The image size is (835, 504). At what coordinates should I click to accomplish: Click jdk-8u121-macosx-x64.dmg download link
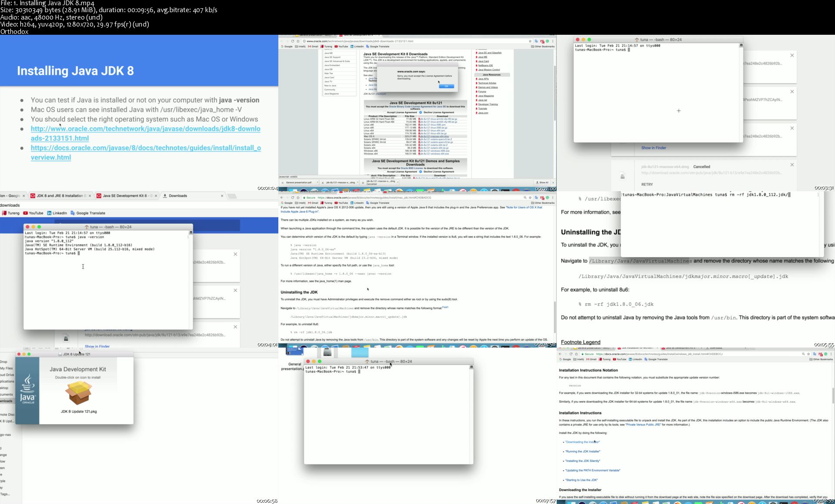pos(434,136)
